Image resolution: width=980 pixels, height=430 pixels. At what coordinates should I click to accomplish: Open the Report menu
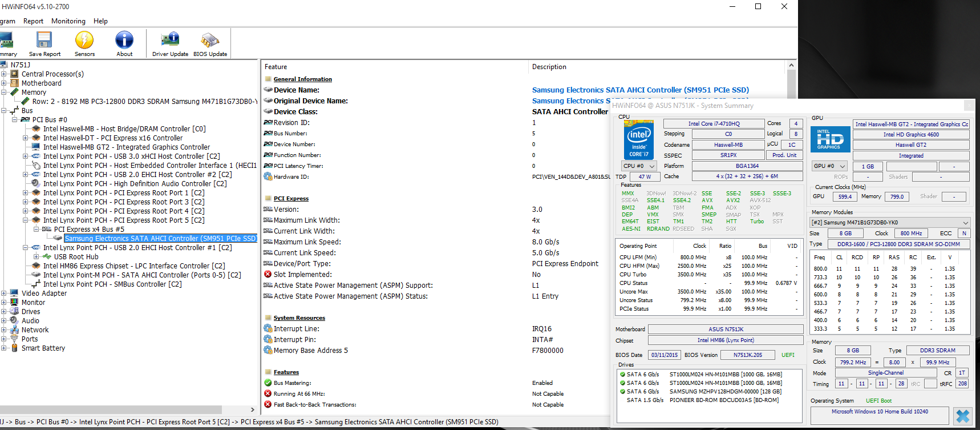pyautogui.click(x=33, y=21)
